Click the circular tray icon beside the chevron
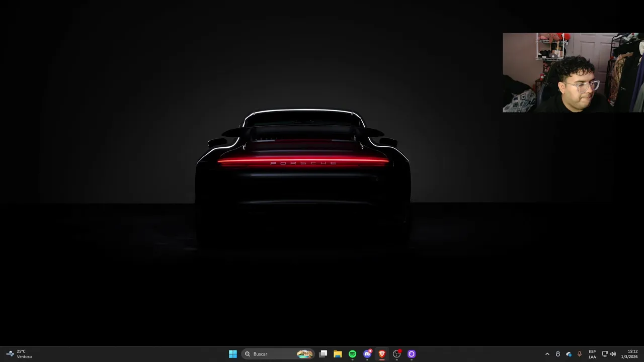This screenshot has height=362, width=644. (557, 354)
